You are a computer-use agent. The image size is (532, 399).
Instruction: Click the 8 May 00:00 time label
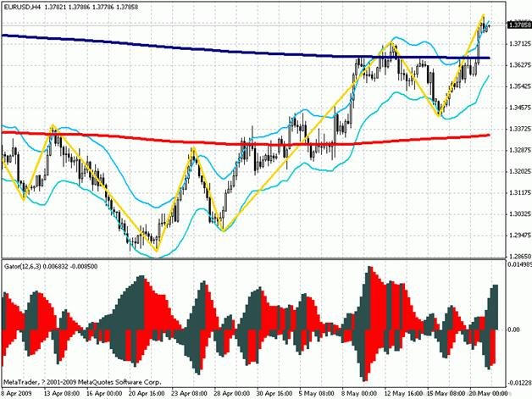tap(359, 394)
